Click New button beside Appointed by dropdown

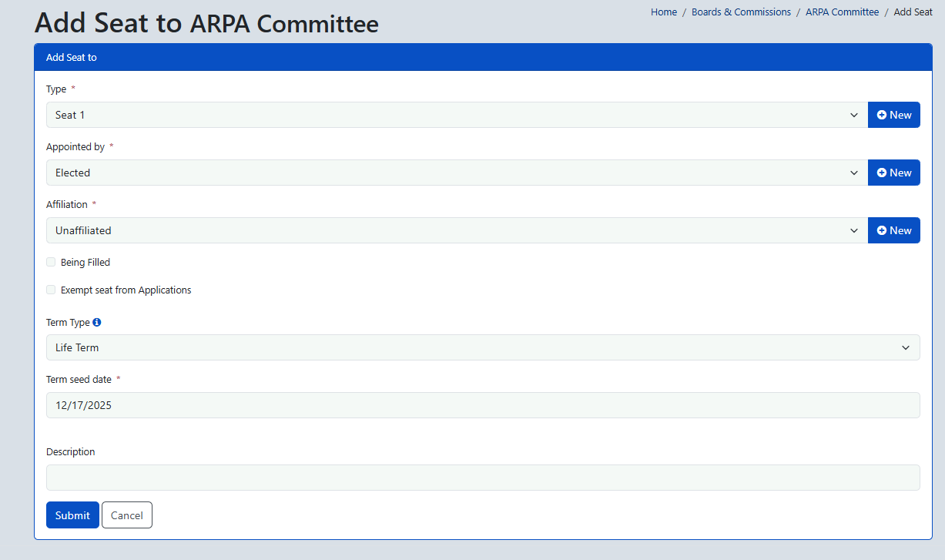[894, 173]
